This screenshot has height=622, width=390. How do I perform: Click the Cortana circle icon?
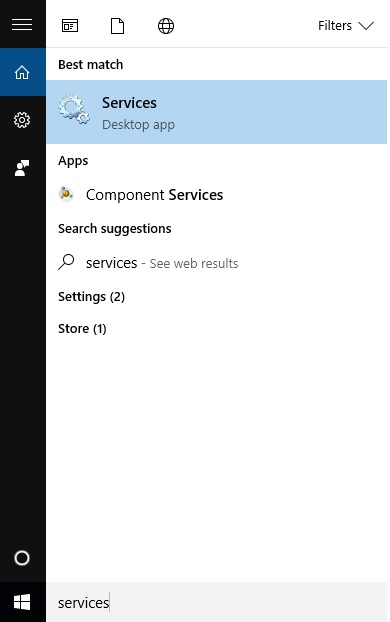(x=22, y=558)
